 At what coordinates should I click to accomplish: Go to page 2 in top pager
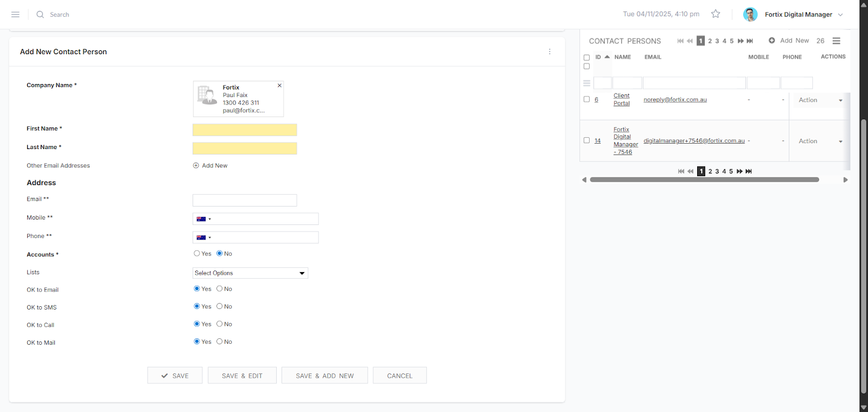point(710,41)
